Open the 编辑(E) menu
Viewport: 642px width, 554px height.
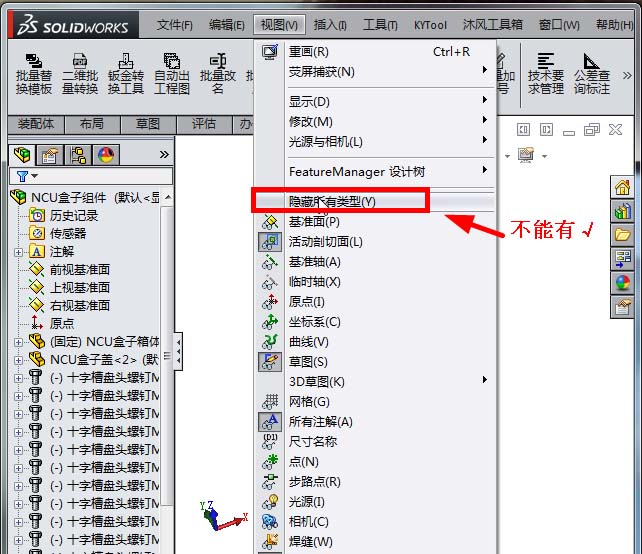click(x=226, y=25)
